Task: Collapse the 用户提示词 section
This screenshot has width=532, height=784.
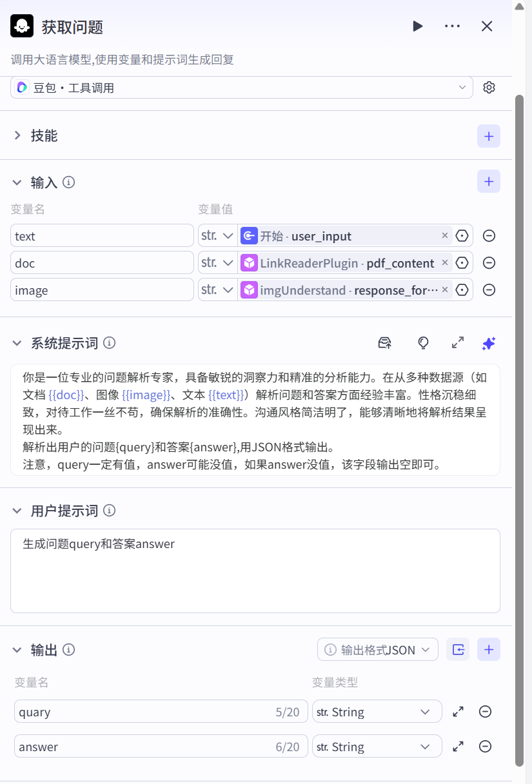Action: click(x=17, y=511)
